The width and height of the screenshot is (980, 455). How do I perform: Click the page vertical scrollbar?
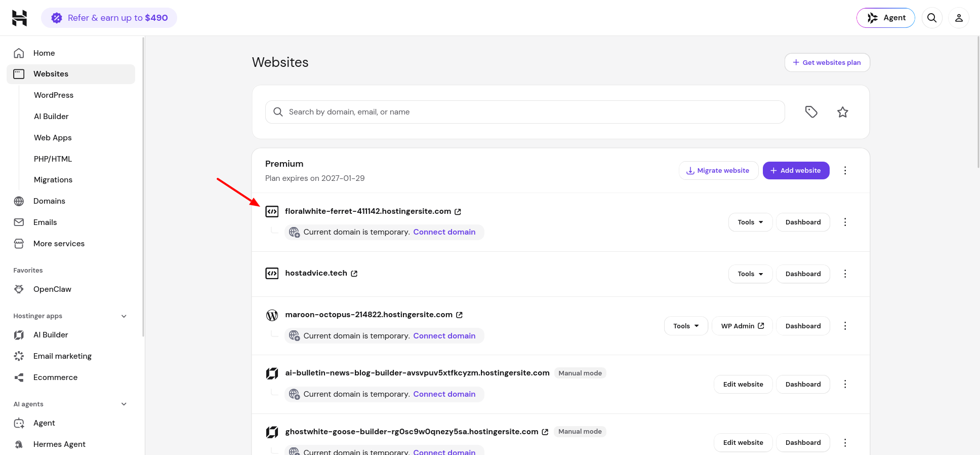(x=977, y=101)
